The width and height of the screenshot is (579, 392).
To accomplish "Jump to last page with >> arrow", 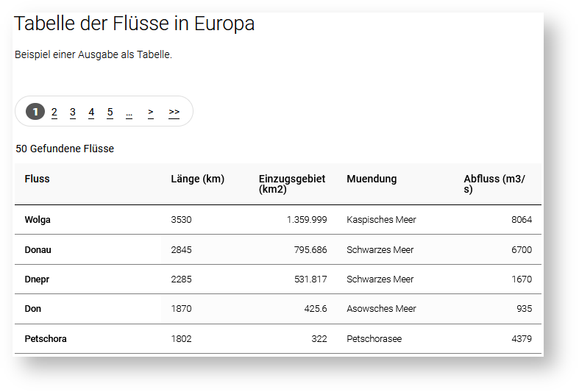I will point(174,112).
